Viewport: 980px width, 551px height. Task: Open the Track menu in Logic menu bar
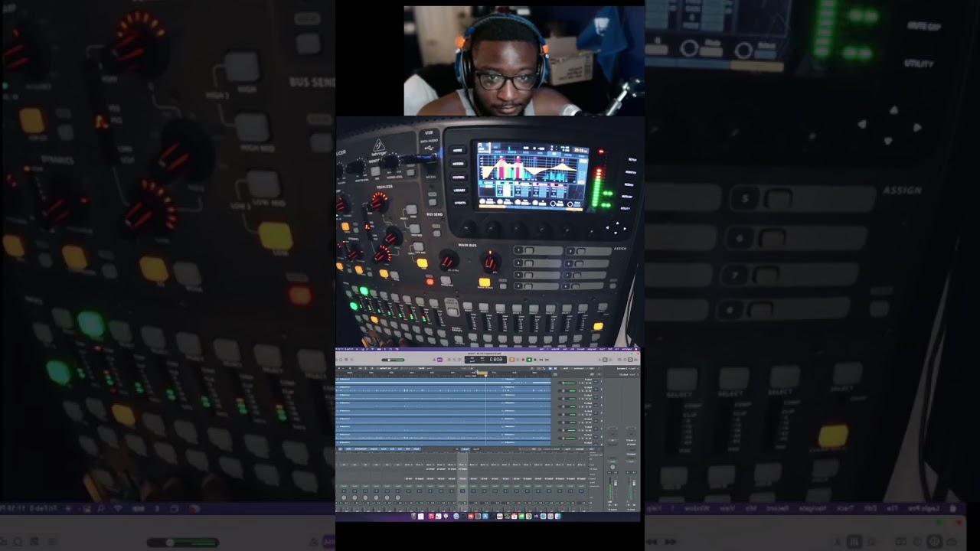602,349
